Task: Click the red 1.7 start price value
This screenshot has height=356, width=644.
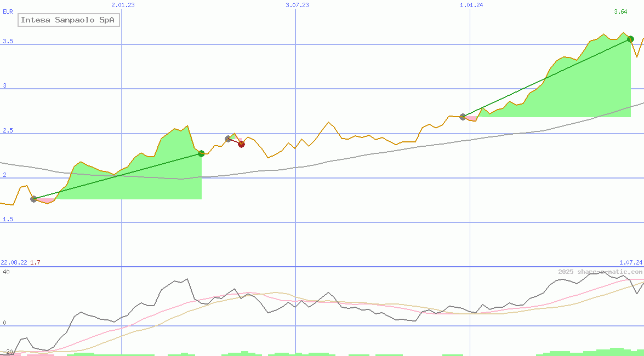Action: (35, 262)
